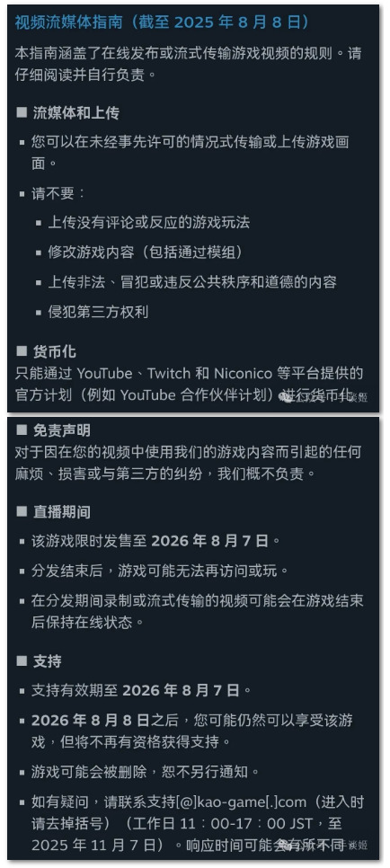Click the square icon beside 免责声明
390x868 pixels.
pos(22,430)
